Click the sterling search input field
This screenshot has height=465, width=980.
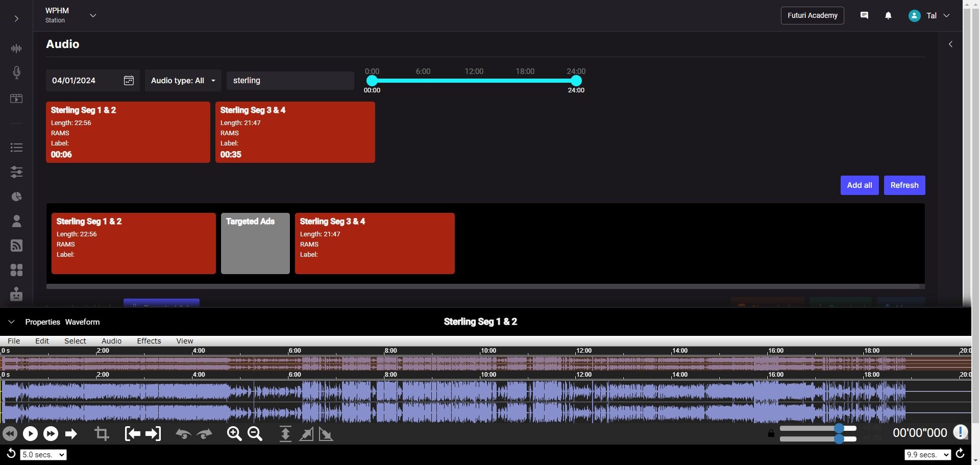pos(290,81)
